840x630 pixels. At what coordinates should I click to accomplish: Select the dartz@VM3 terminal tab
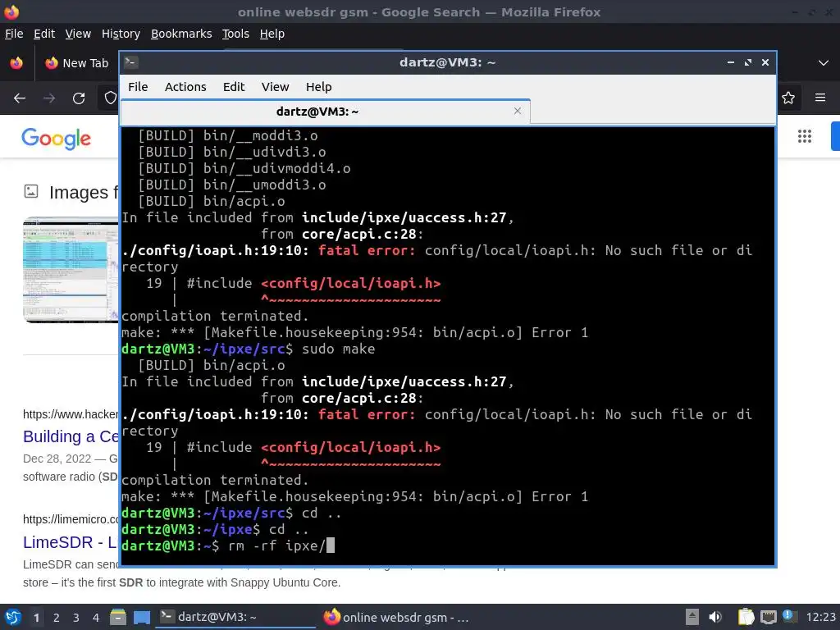[x=325, y=112]
